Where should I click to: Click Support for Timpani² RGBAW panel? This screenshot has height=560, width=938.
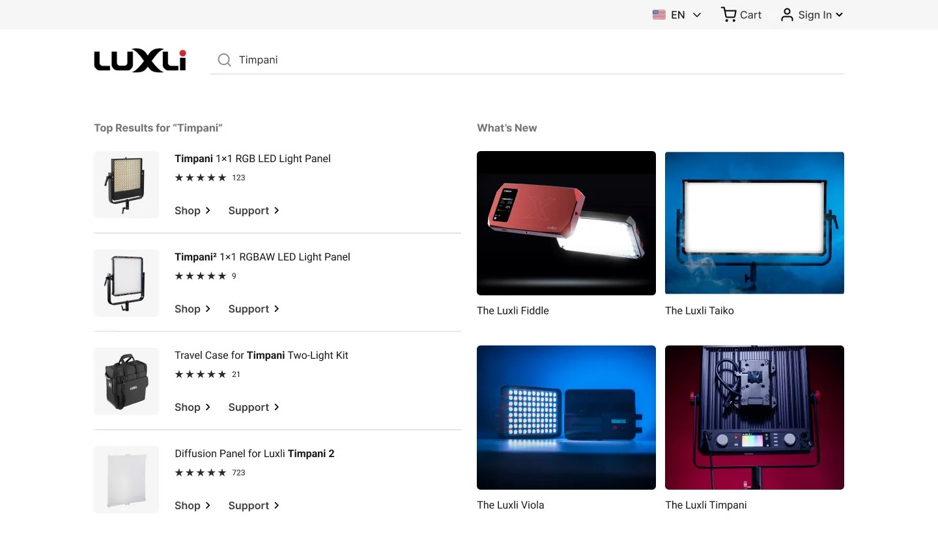point(254,309)
